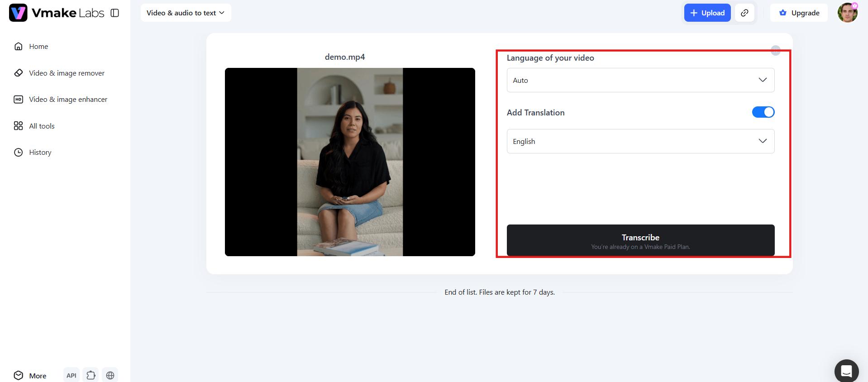
Task: Click the gray circle card remove button
Action: [776, 50]
